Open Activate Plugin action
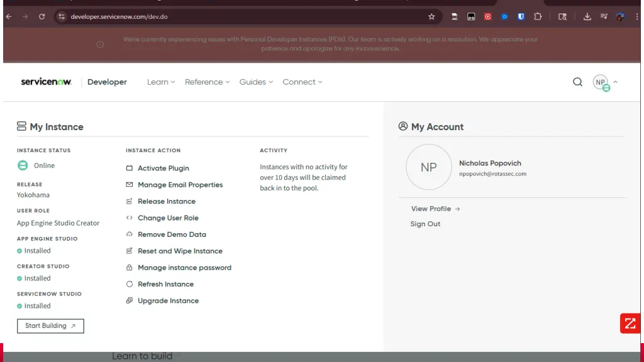Screen dimensions: 644x362 pos(164,168)
